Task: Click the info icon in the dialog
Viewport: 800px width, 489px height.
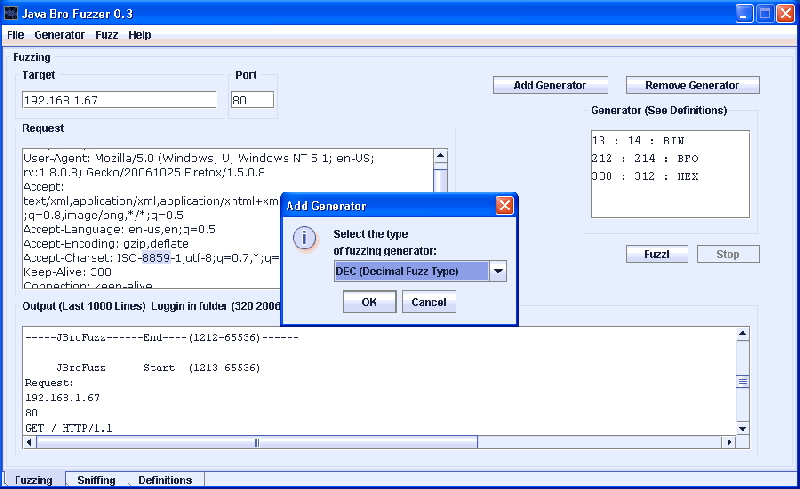Action: tap(305, 238)
